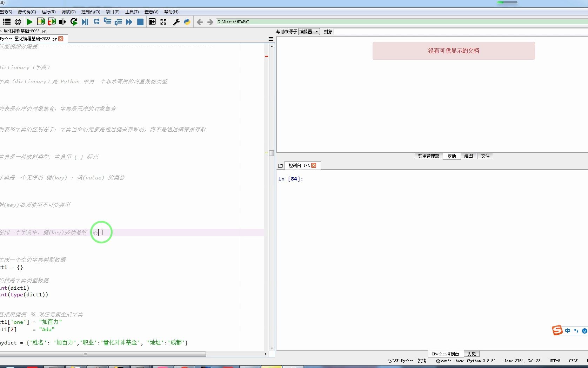Click the editor horizontal scrollbar handle
The height and width of the screenshot is (368, 588).
[103, 354]
